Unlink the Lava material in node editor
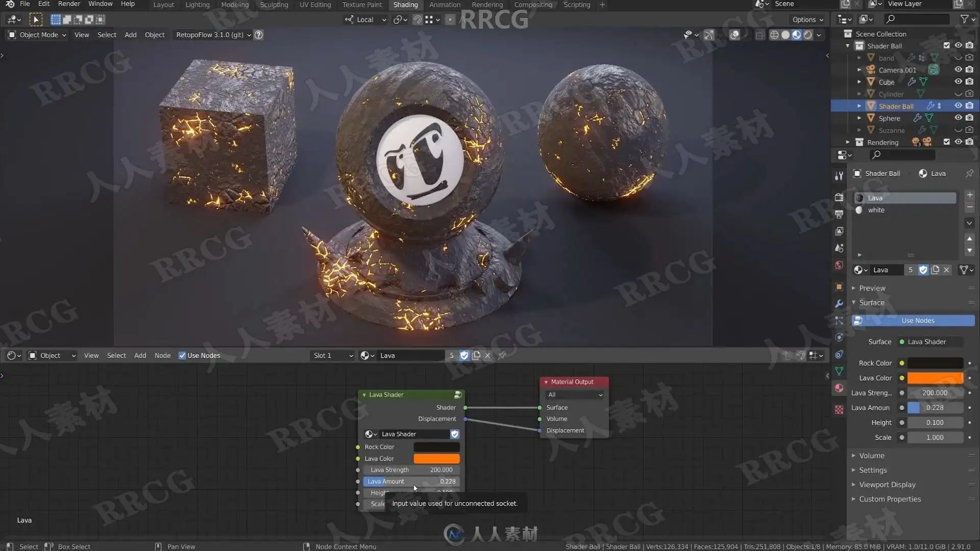The width and height of the screenshot is (980, 551). click(x=487, y=356)
